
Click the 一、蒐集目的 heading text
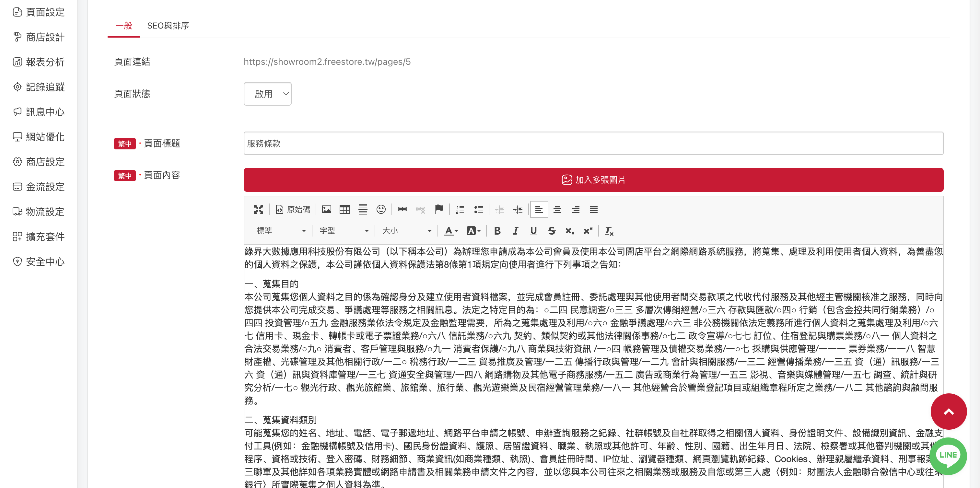tap(271, 284)
